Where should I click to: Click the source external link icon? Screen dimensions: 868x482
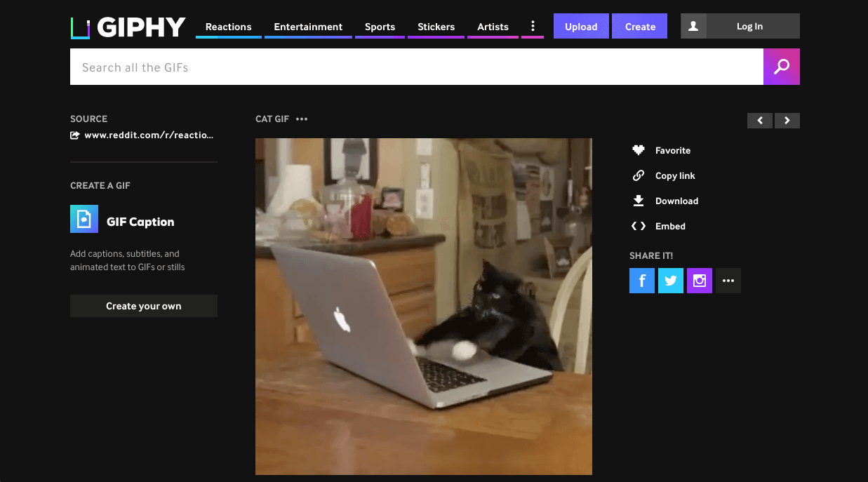(75, 135)
